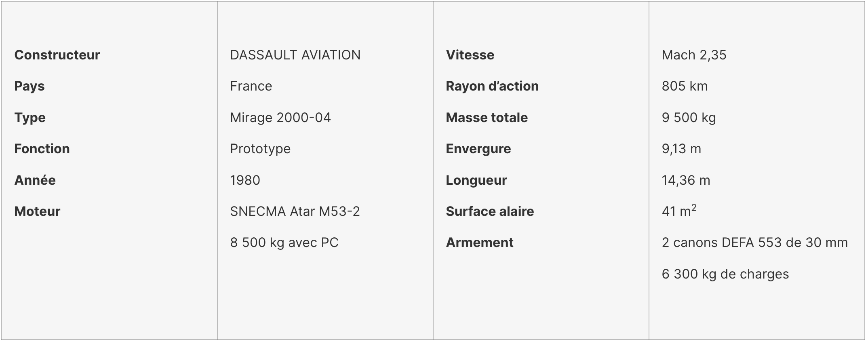
Task: Click the Envergure value 9,13 m
Action: [x=681, y=149]
